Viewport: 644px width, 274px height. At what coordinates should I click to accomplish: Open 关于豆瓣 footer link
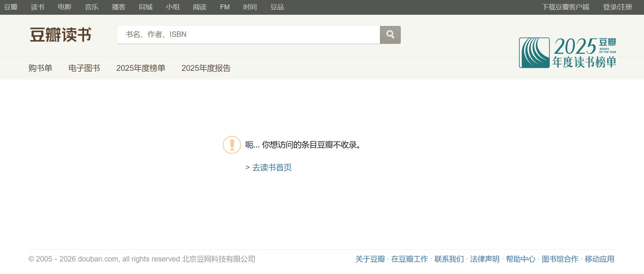click(x=370, y=259)
